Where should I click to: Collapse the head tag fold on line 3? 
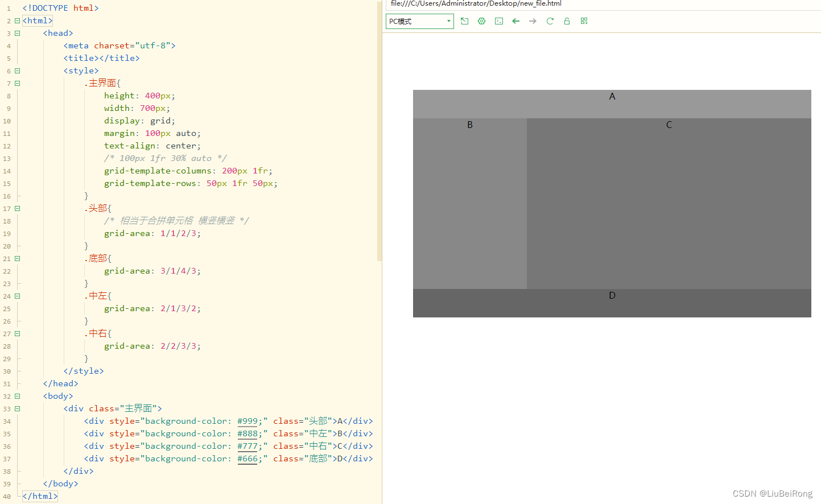(x=17, y=33)
